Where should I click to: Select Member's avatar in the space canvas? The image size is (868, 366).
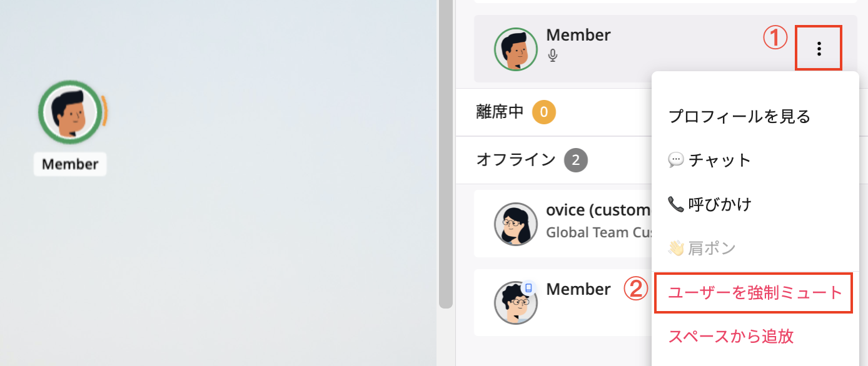point(70,112)
